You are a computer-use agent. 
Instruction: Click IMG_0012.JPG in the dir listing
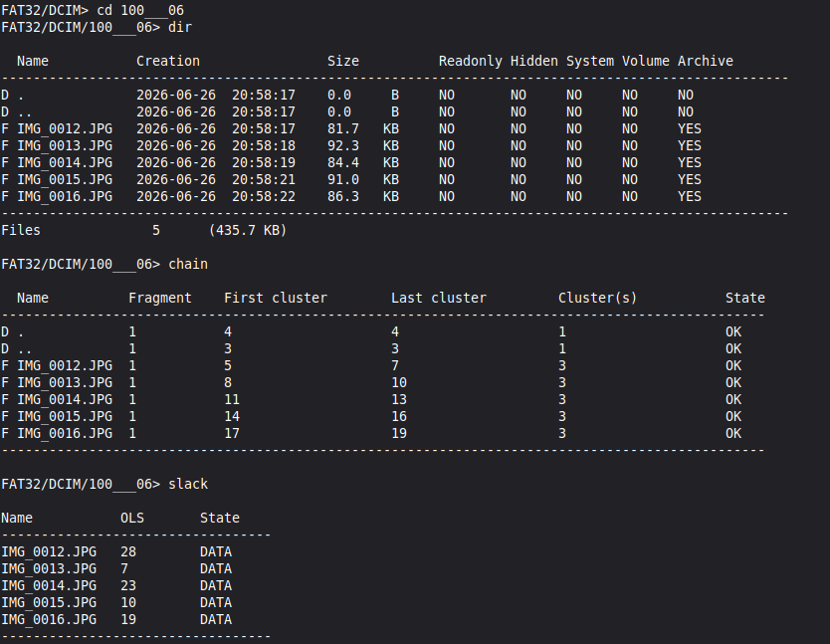(65, 128)
